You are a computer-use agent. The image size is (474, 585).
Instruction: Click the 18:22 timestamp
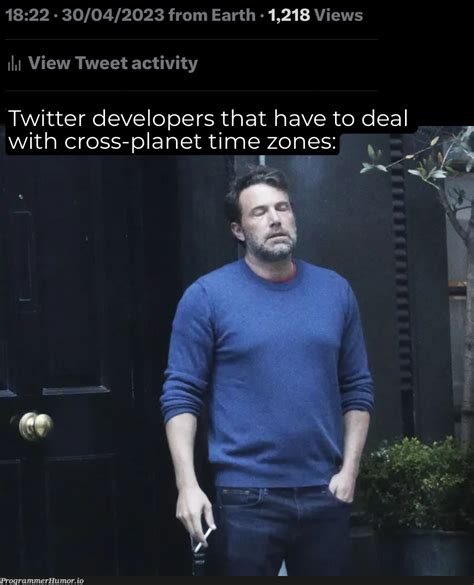(x=28, y=15)
